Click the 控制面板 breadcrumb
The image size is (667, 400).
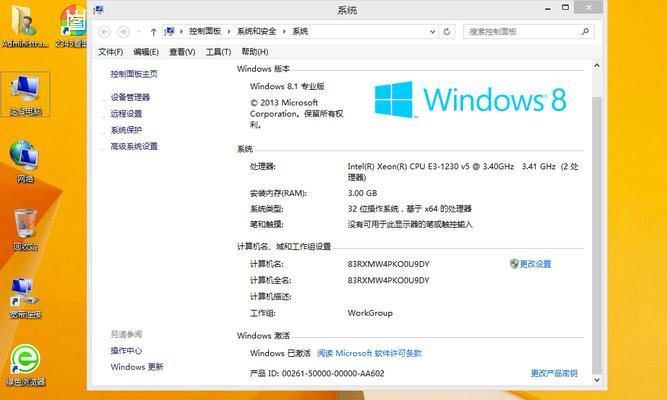[x=205, y=31]
